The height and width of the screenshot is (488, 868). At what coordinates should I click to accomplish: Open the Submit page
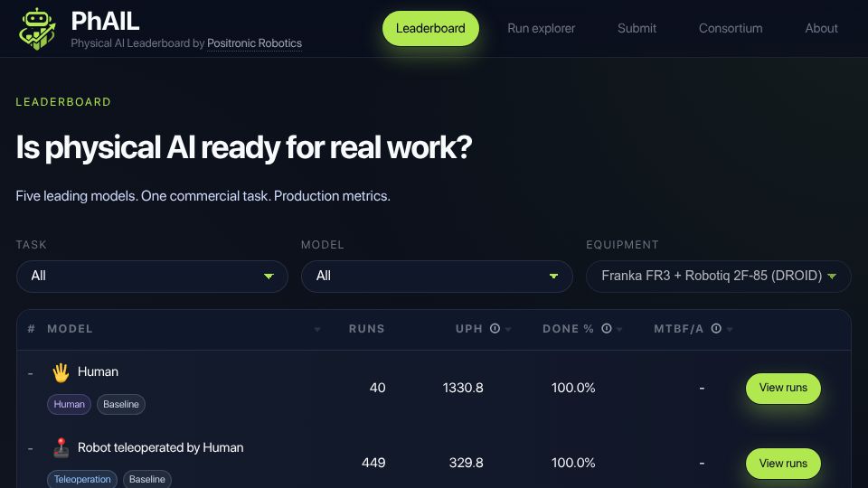(637, 28)
